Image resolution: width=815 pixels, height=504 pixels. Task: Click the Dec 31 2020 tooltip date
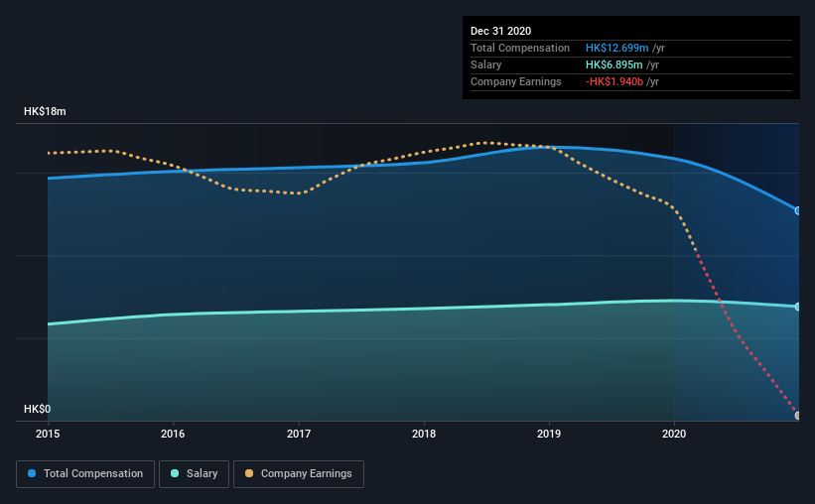click(500, 31)
